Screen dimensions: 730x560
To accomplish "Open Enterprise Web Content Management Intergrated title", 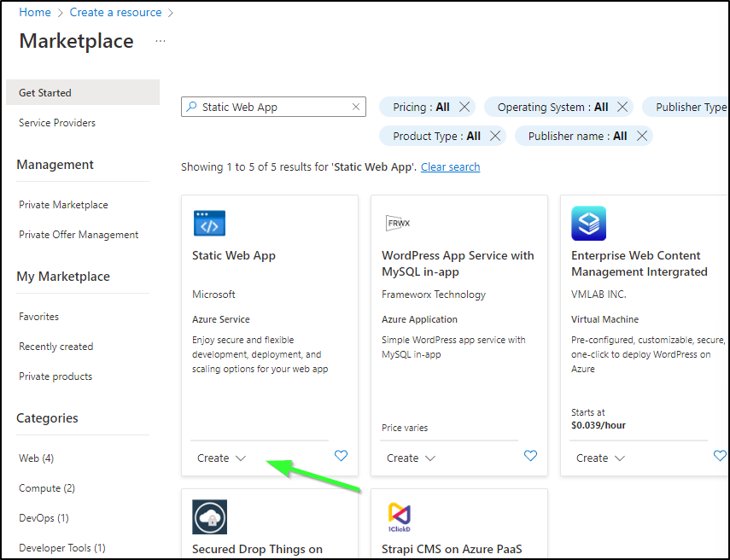I will 639,264.
